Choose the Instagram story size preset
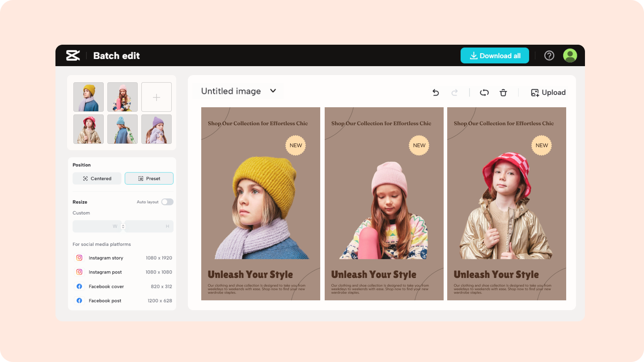The height and width of the screenshot is (362, 644). [x=123, y=258]
